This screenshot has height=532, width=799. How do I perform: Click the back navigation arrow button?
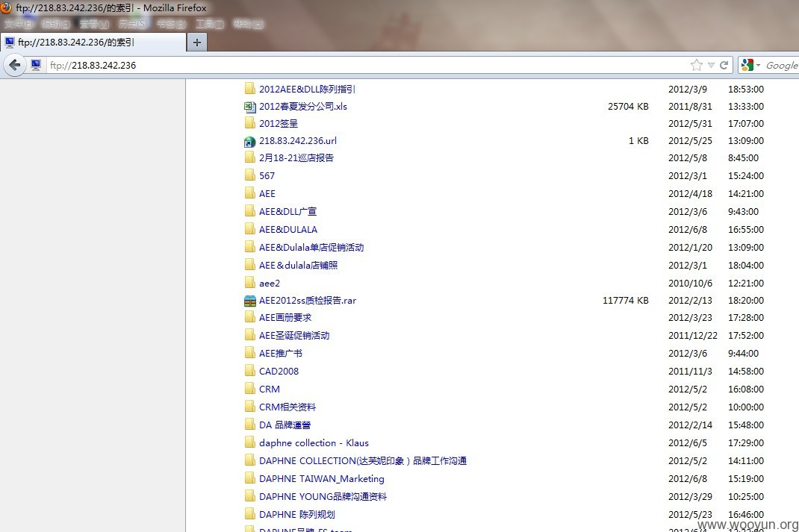pos(14,65)
